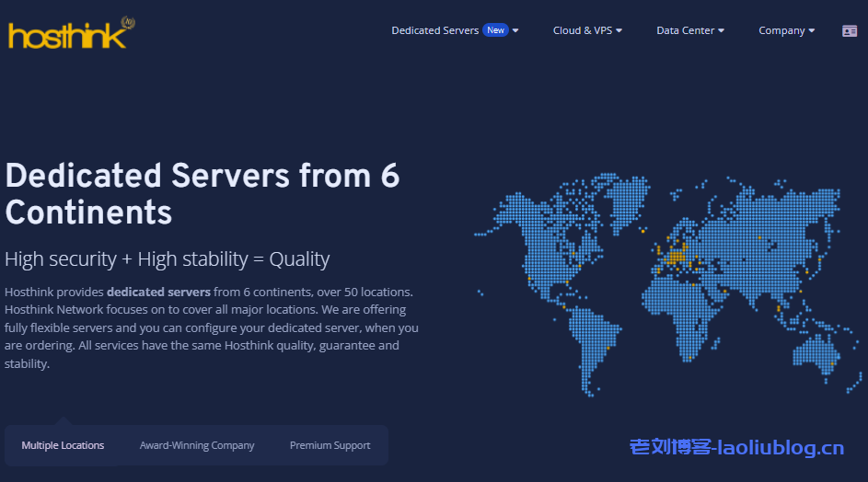Expand the Data Center dropdown arrow
868x482 pixels.
tap(722, 31)
